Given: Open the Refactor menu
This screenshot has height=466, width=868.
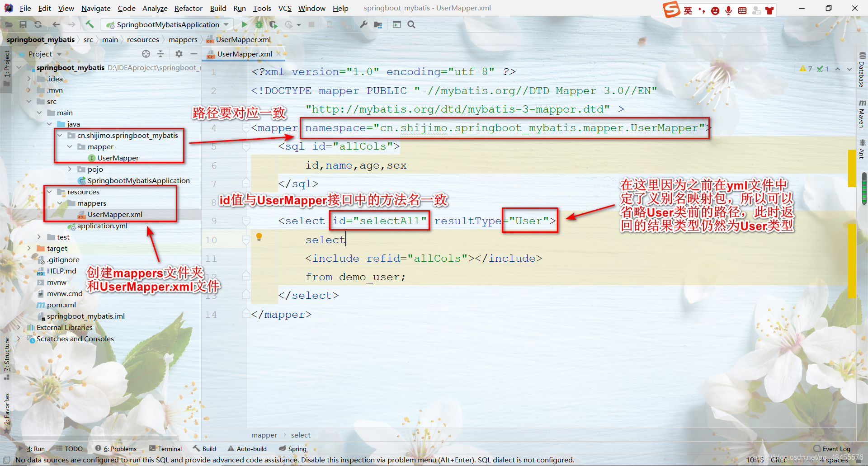Looking at the screenshot, I should [188, 8].
